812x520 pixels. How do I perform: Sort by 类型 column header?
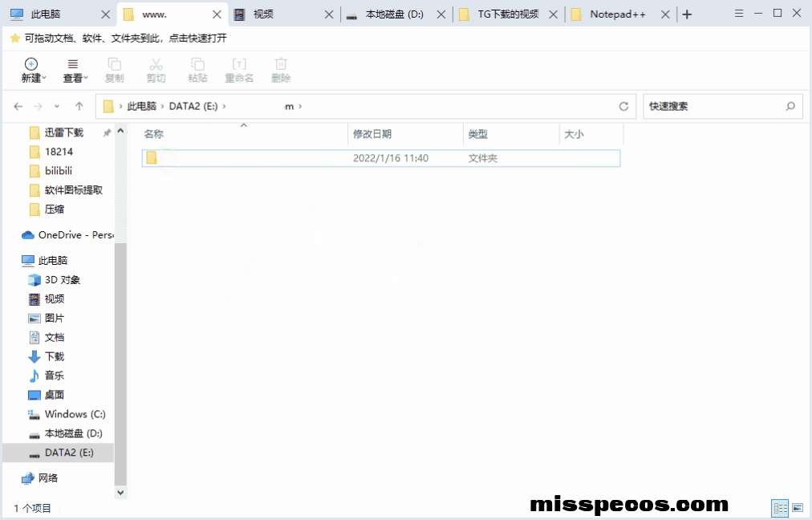511,134
